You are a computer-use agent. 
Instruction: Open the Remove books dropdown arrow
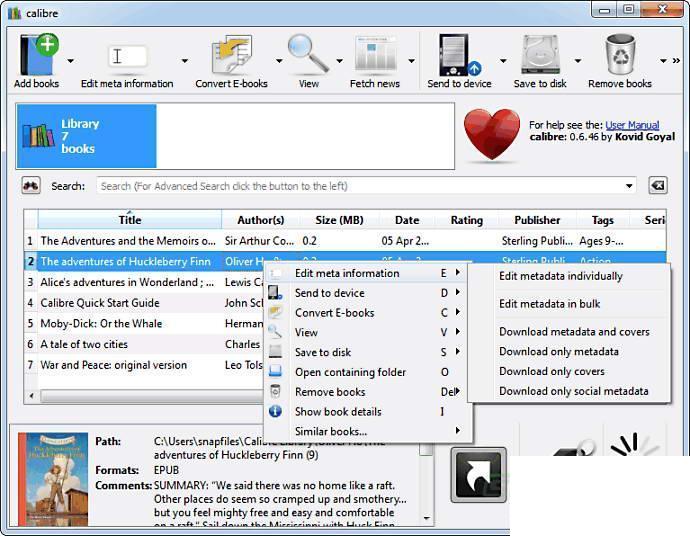pos(663,61)
